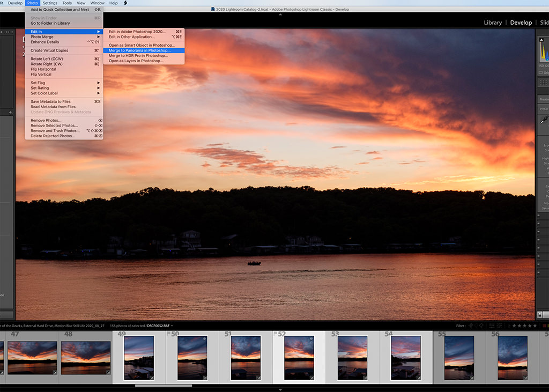Choose Flip Vertical
Screen dimensions: 549x392
pyautogui.click(x=64, y=75)
